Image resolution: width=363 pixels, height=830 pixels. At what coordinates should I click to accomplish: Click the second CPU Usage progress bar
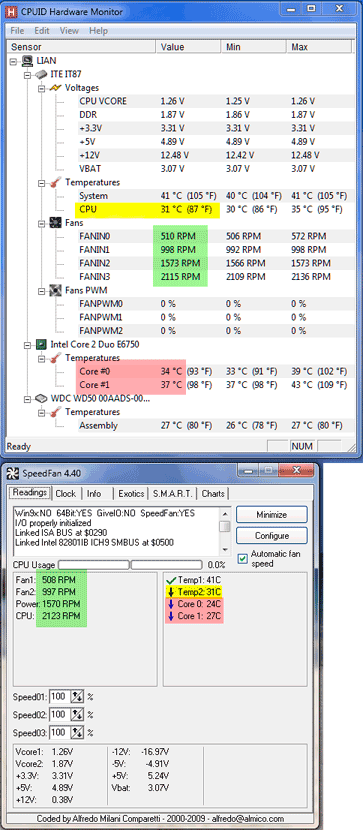(167, 565)
